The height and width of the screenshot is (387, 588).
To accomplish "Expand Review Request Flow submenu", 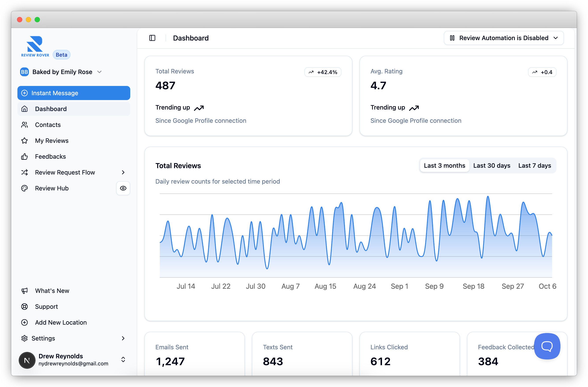I will [123, 172].
